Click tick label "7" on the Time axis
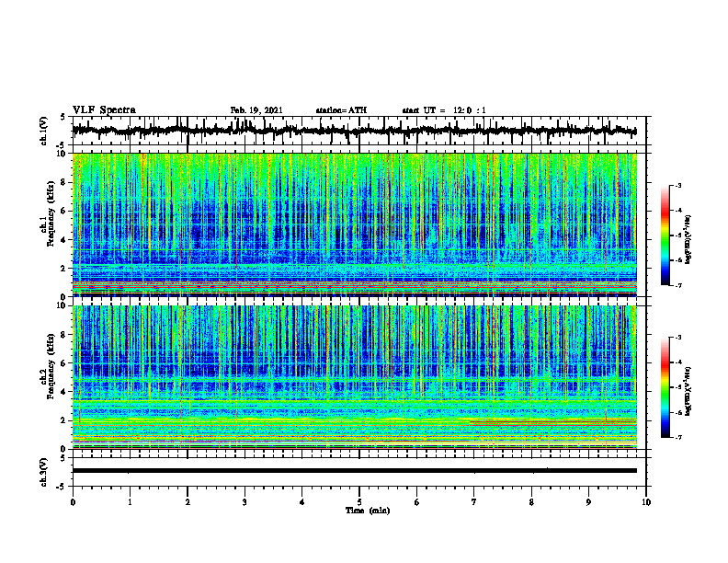The height and width of the screenshot is (563, 728). click(x=474, y=502)
